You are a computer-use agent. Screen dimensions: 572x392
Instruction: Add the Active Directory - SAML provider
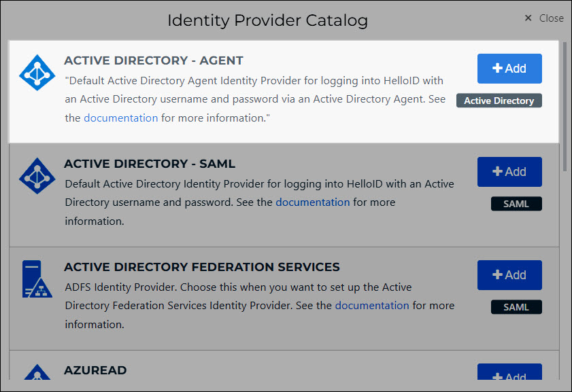pyautogui.click(x=509, y=172)
